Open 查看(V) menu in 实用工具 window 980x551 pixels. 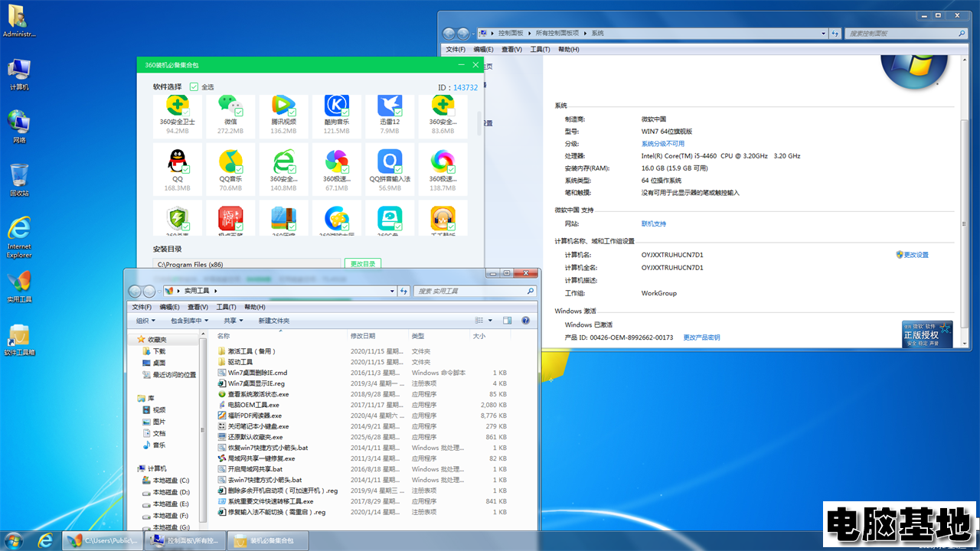point(197,307)
